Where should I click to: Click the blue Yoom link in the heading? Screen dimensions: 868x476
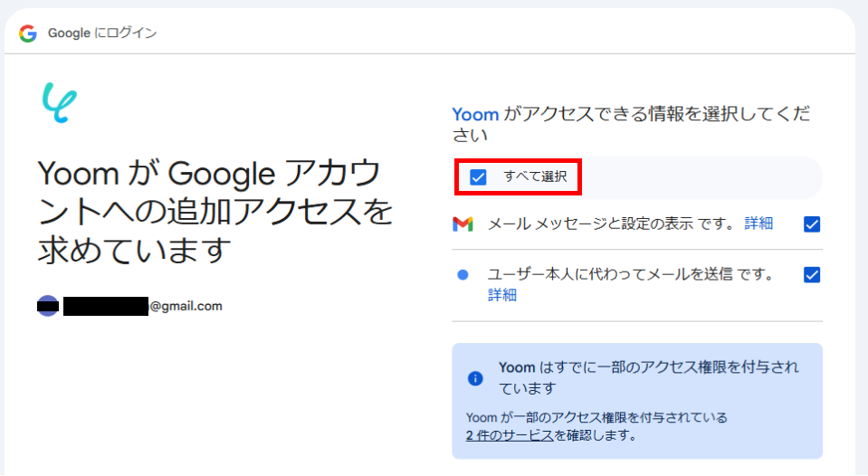[475, 115]
